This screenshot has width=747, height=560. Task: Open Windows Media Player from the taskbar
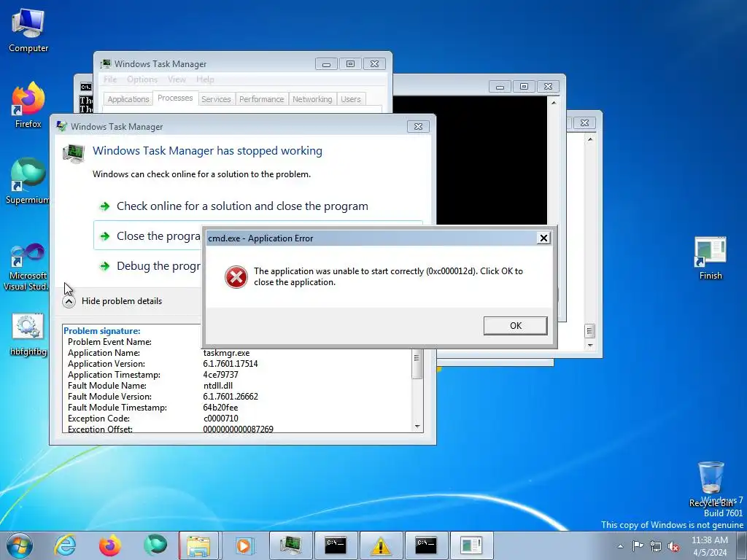click(x=245, y=545)
